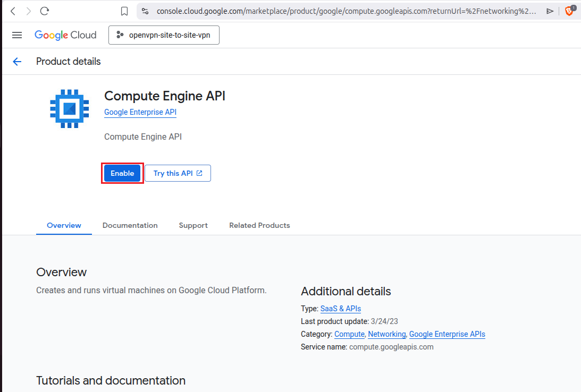Open site information icon in address bar

coord(145,11)
